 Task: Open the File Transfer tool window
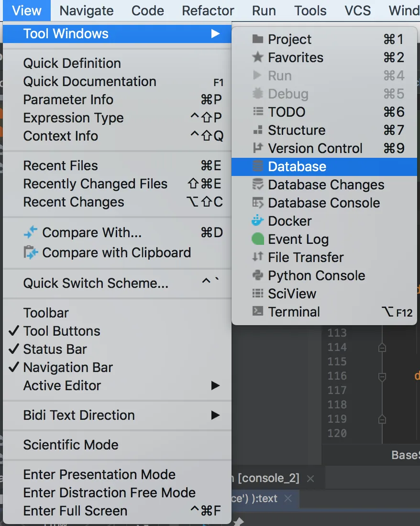[304, 257]
